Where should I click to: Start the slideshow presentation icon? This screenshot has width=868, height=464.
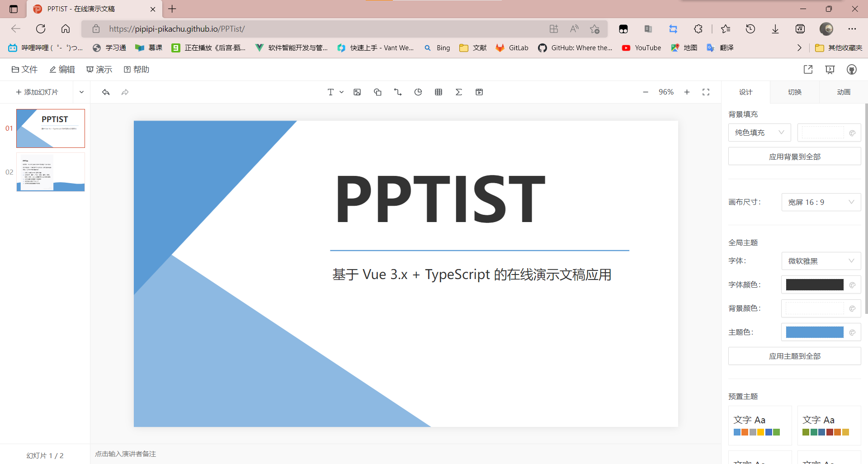(830, 69)
